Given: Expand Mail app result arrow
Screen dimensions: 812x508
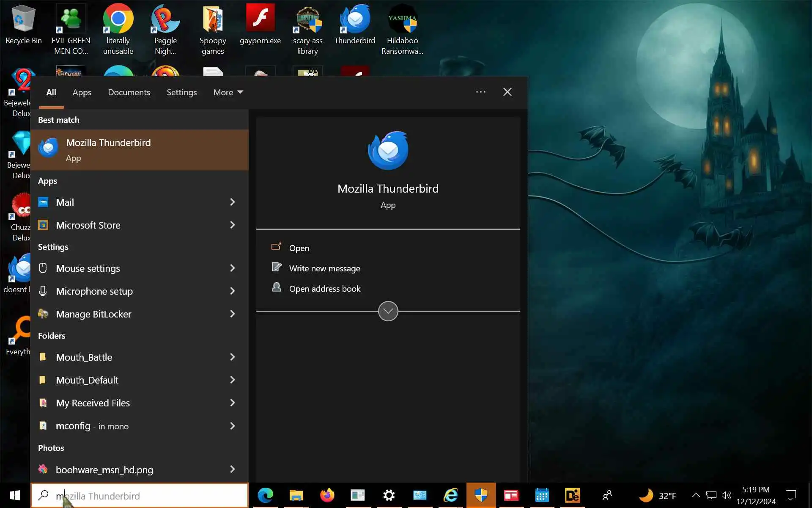Looking at the screenshot, I should click(x=232, y=202).
